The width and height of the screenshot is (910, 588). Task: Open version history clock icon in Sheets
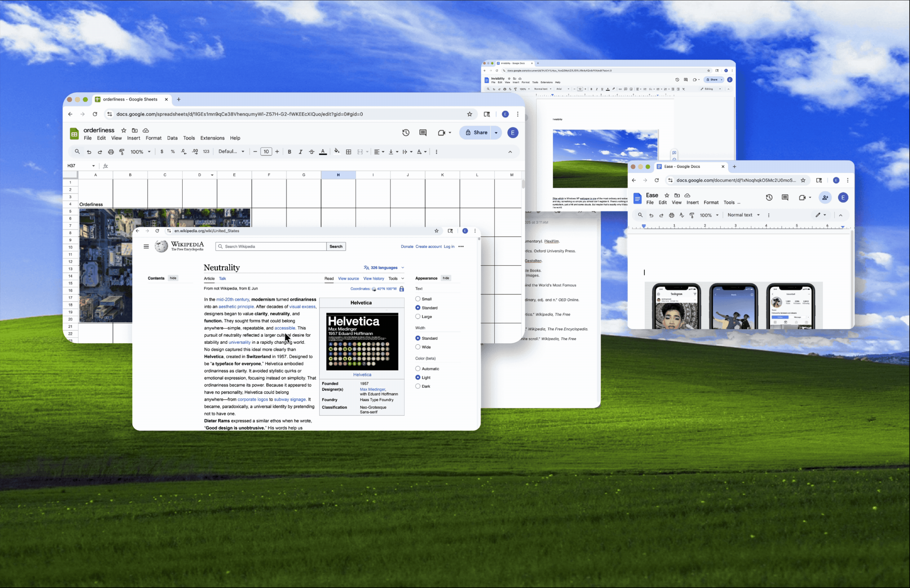pyautogui.click(x=406, y=133)
